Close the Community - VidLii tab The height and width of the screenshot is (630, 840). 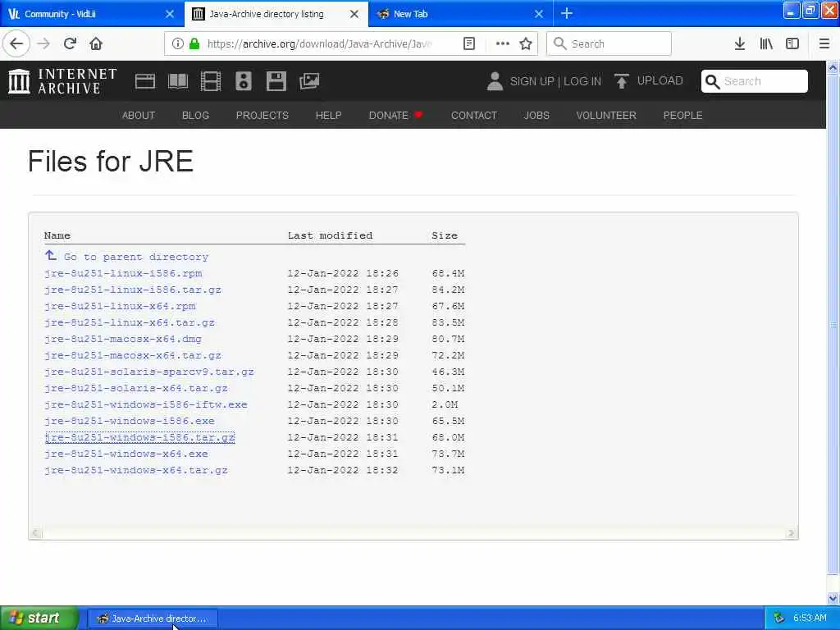pos(170,14)
